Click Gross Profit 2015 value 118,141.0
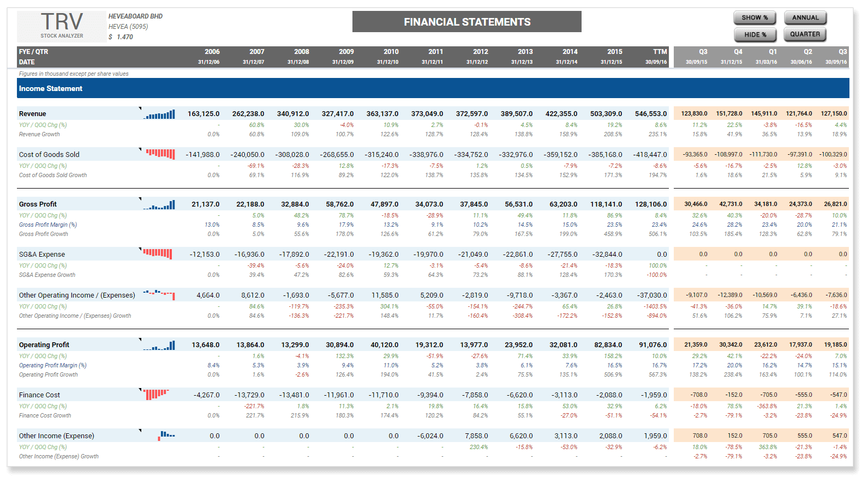Screen dimensions: 868x484 (606, 204)
